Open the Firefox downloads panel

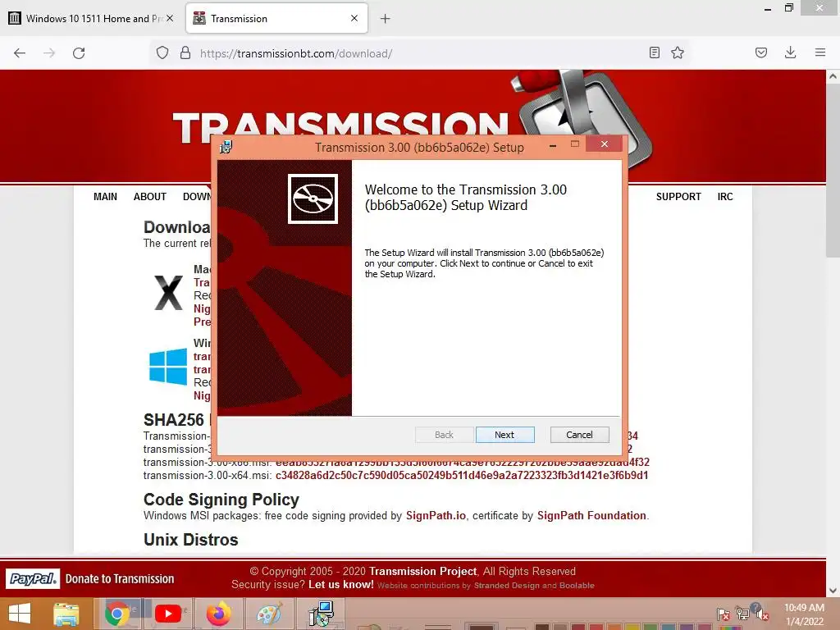point(790,52)
